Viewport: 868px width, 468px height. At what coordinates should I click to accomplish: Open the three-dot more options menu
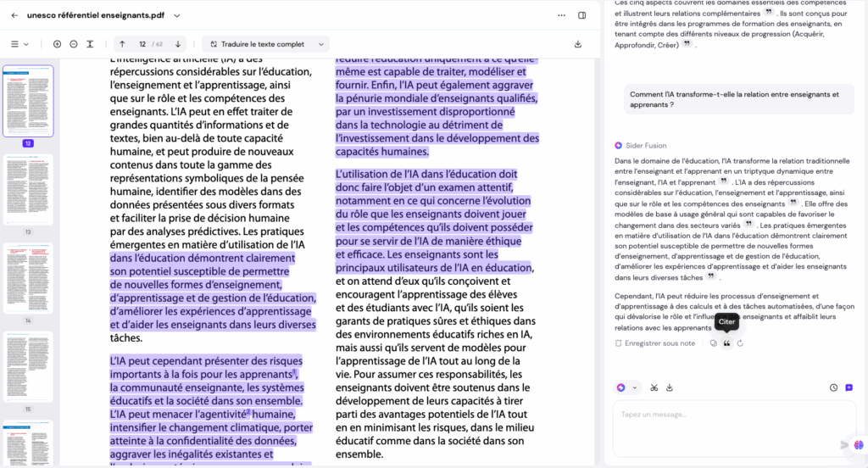(561, 15)
